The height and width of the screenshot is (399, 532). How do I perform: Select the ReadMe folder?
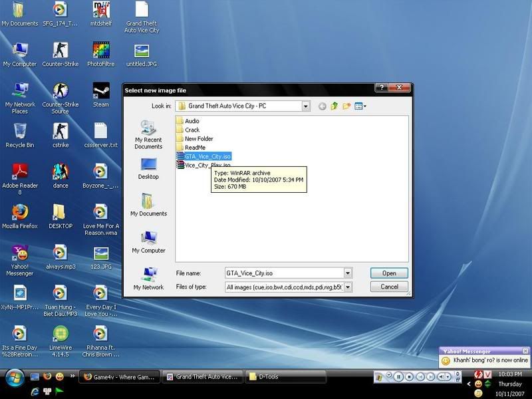pos(191,147)
